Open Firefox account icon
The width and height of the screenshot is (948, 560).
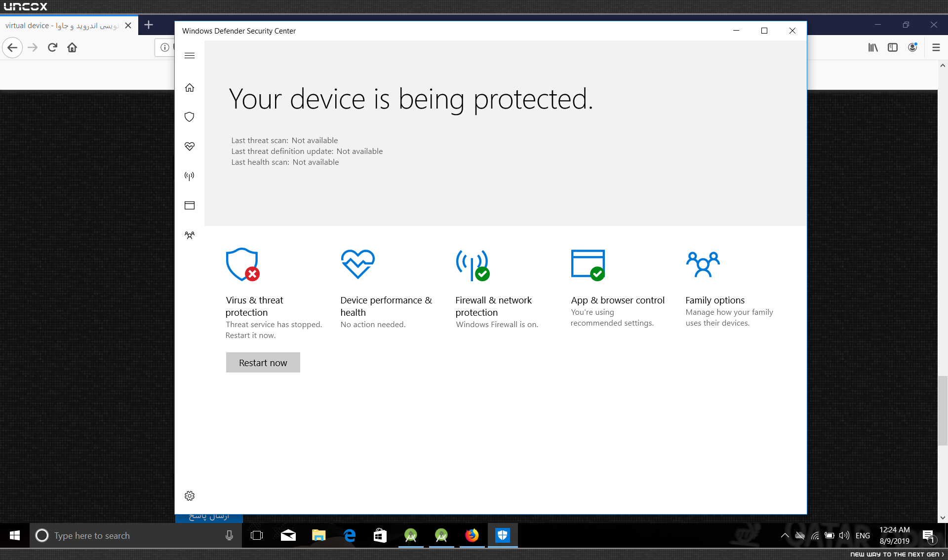point(912,47)
